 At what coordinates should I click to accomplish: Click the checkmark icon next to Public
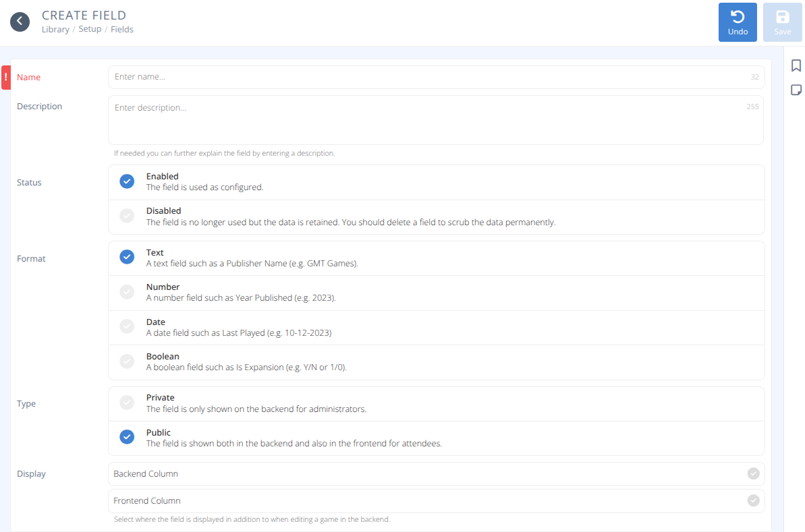[127, 436]
